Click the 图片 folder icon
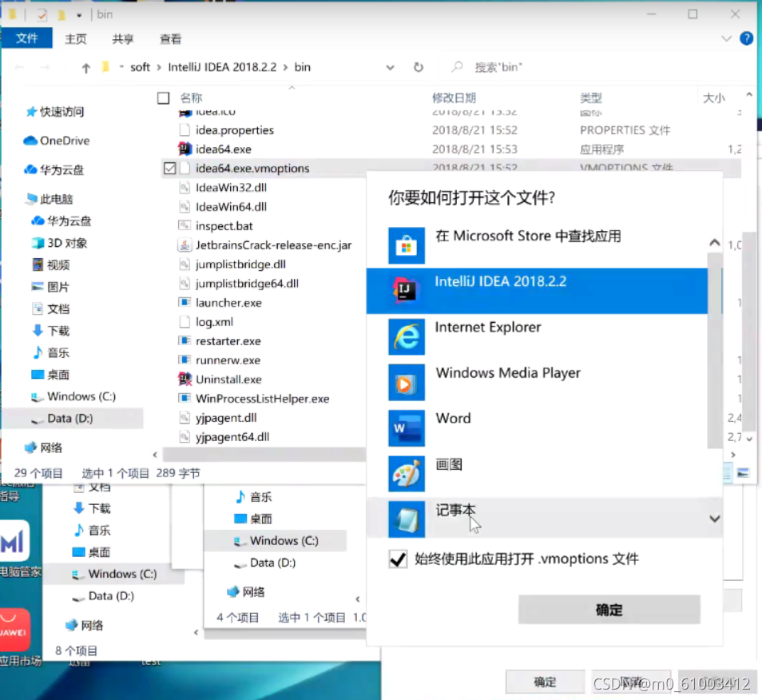 [38, 286]
